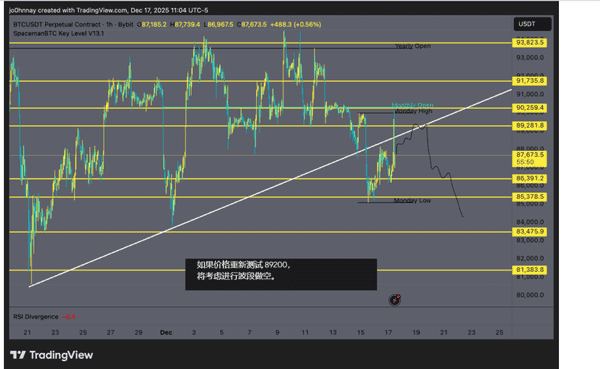Click the Monday Low level label
The width and height of the screenshot is (600, 369).
412,201
